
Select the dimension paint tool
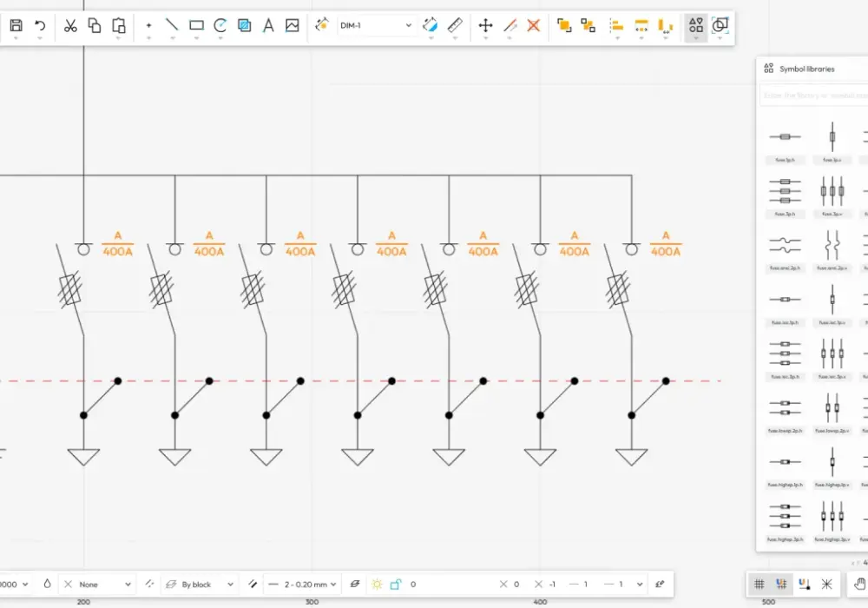[x=431, y=25]
